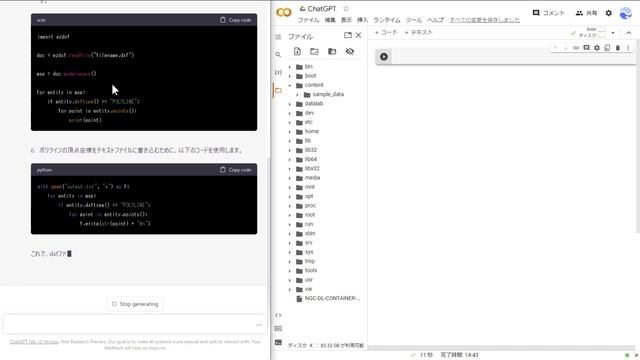
Task: Click the Colab horizontal scrollbar
Action: coord(501,348)
